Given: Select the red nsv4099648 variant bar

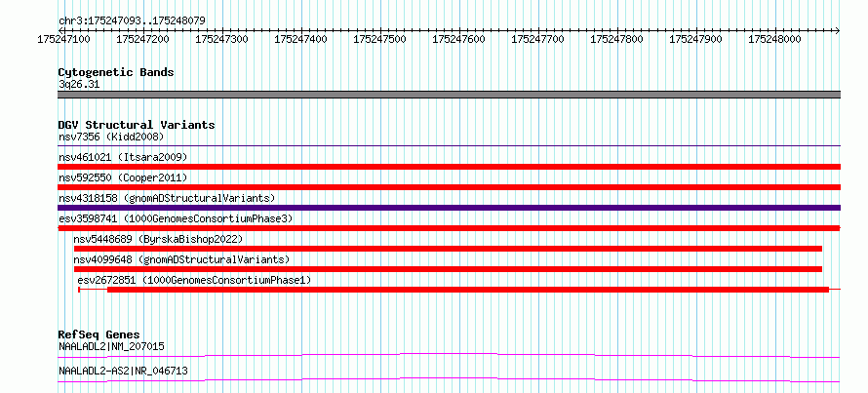Looking at the screenshot, I should (448, 269).
